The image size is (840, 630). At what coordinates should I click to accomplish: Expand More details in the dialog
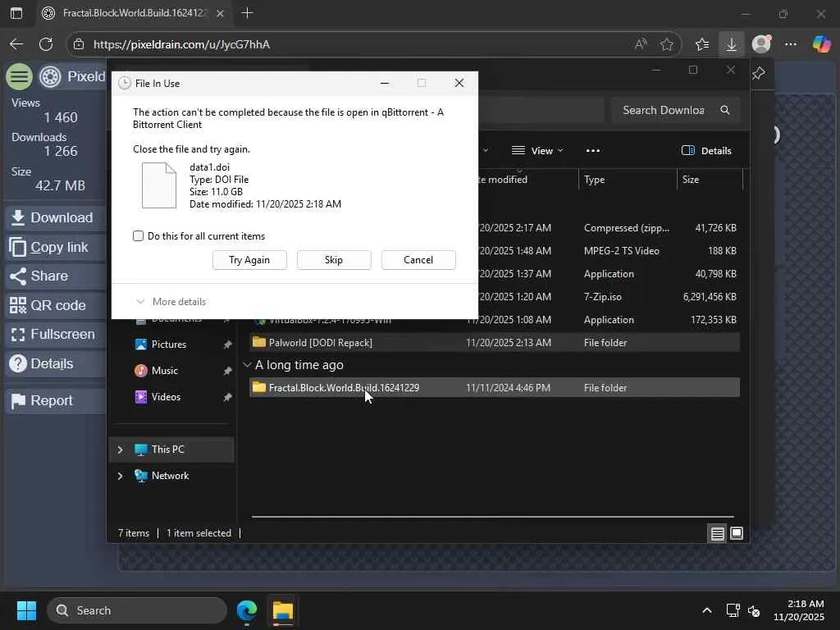coord(171,302)
